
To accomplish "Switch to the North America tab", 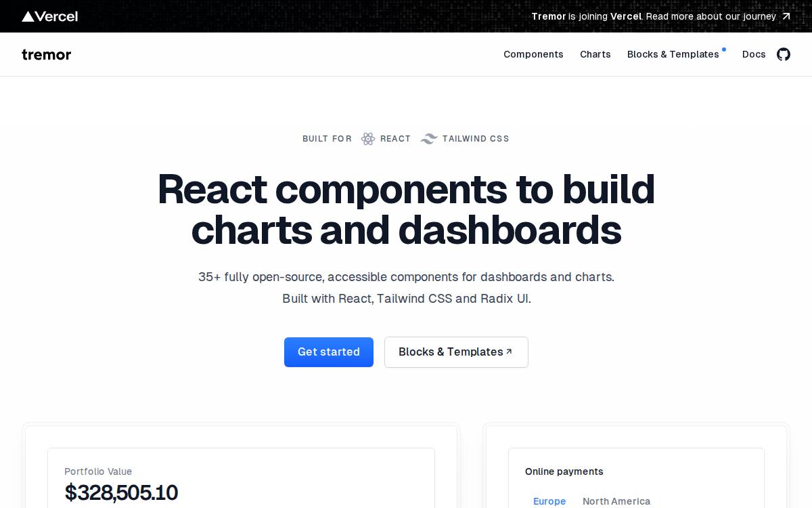I will point(616,501).
